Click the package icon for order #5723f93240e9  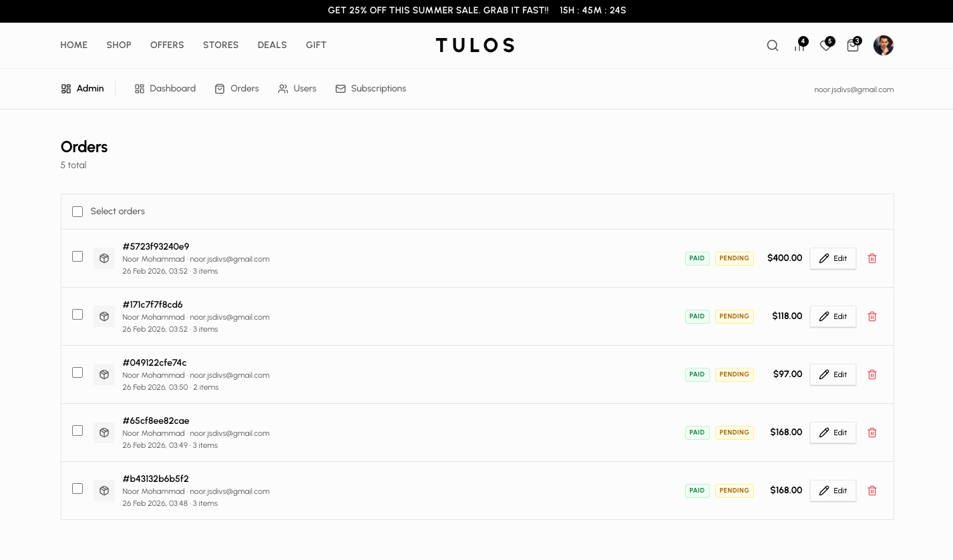point(104,258)
